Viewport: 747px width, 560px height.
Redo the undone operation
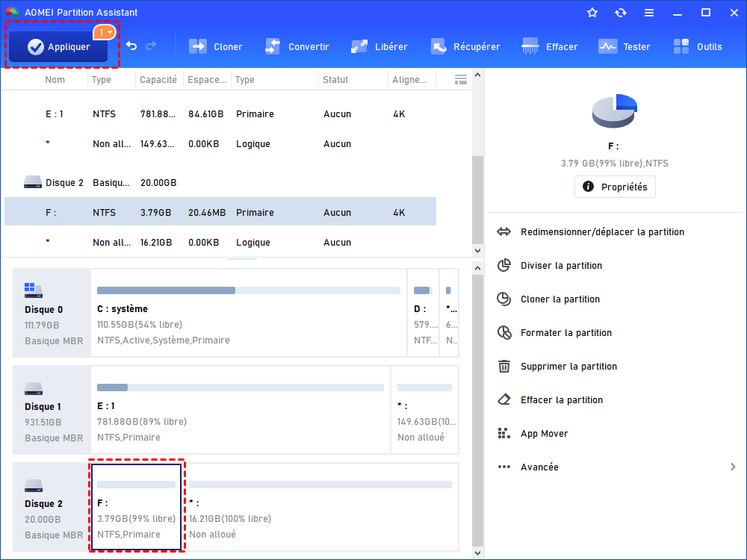pos(151,46)
